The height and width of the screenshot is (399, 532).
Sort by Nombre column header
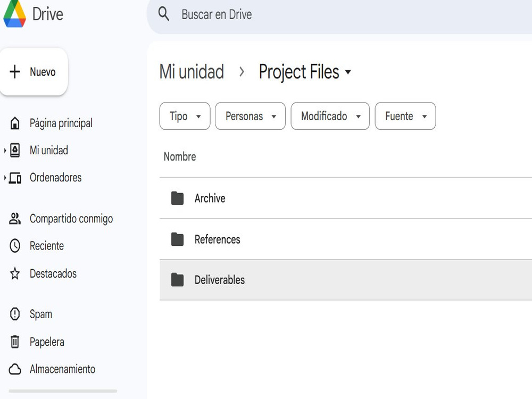(180, 157)
